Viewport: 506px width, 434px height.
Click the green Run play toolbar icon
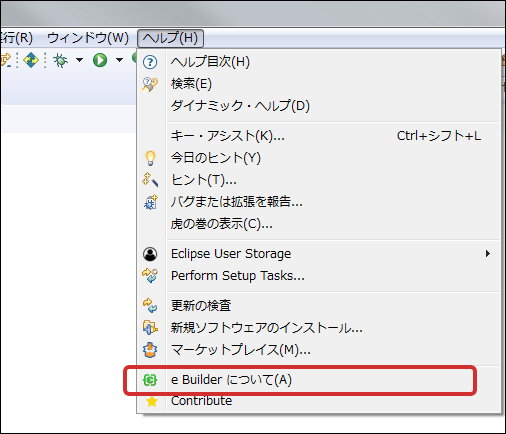(x=100, y=60)
